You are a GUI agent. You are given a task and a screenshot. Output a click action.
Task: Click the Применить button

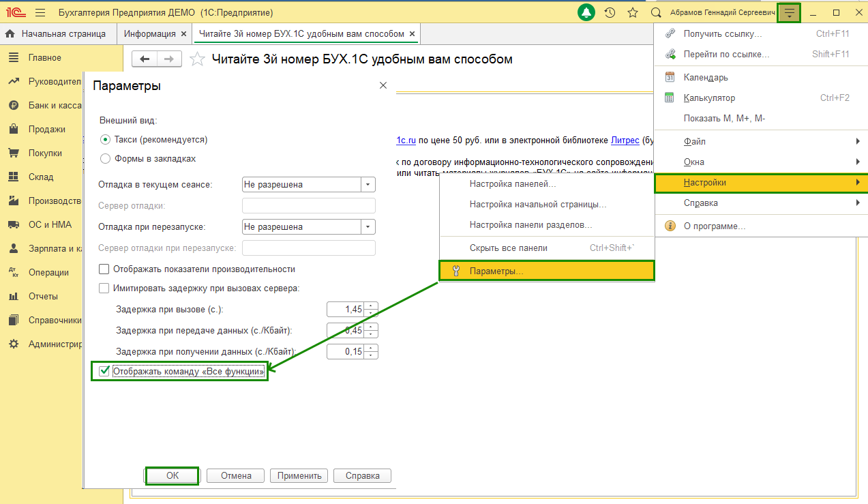[299, 475]
